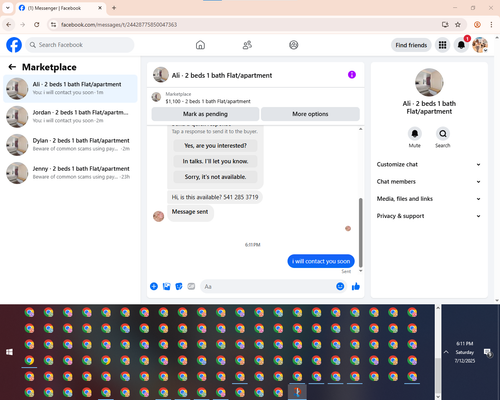Screen dimensions: 500x400
Task: Open the Friends icon in top navigation
Action: click(x=247, y=45)
